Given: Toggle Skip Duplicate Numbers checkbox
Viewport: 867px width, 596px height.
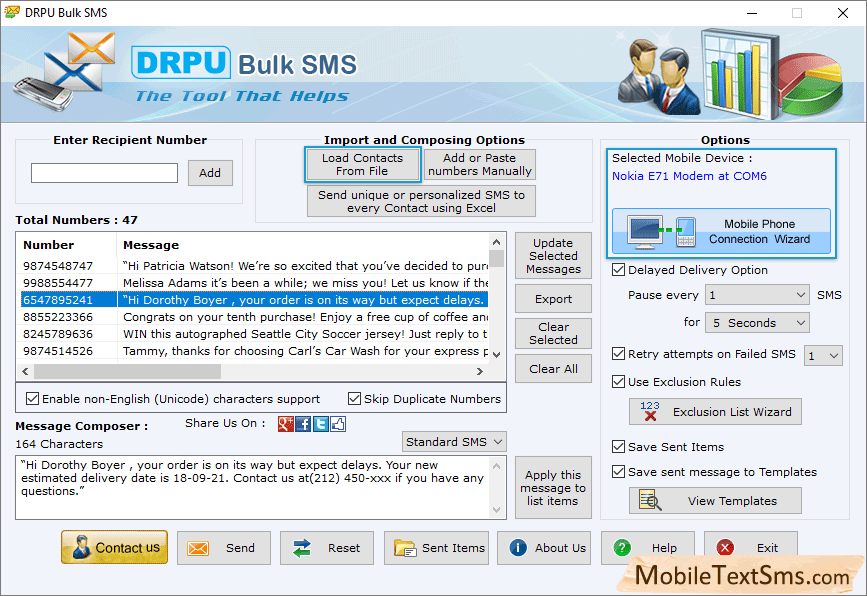Looking at the screenshot, I should click(x=354, y=399).
